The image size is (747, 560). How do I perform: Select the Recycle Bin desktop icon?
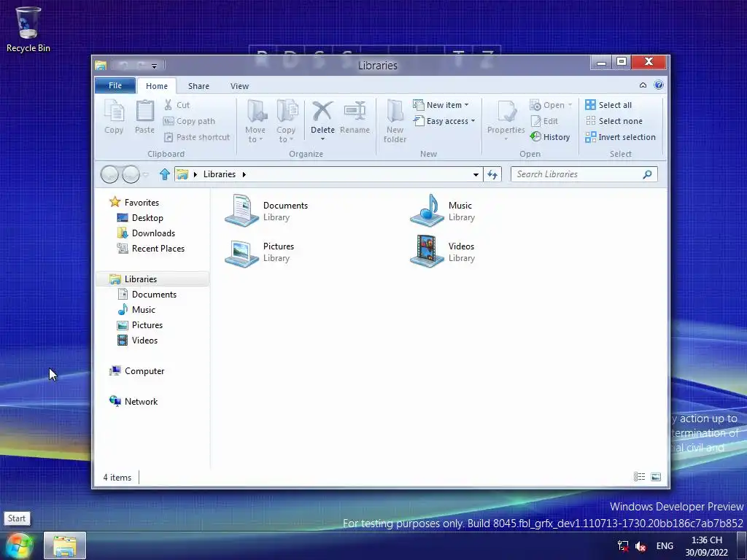pos(28,28)
